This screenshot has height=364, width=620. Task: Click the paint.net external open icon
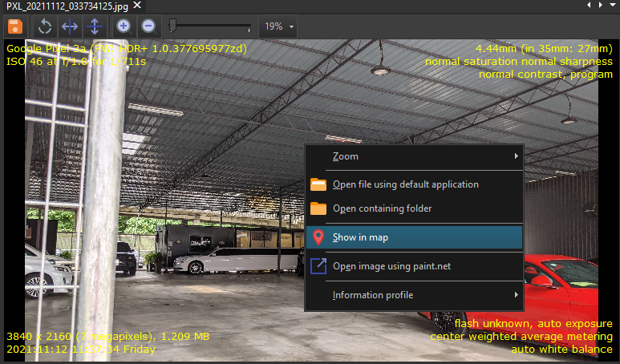[318, 266]
